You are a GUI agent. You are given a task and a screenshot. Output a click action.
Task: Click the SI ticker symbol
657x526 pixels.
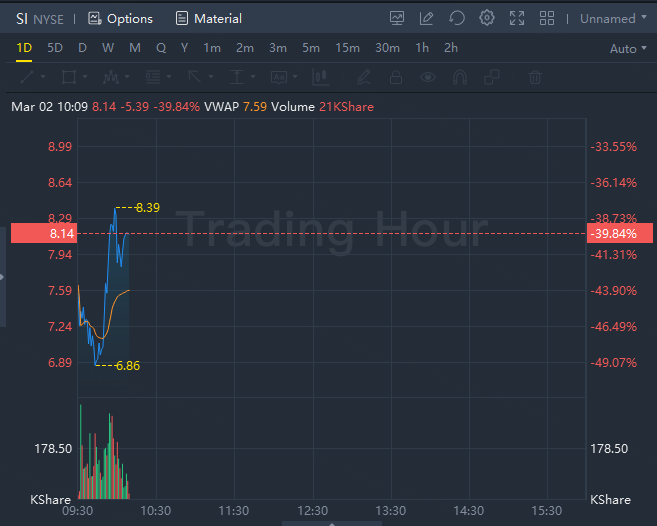coord(22,18)
